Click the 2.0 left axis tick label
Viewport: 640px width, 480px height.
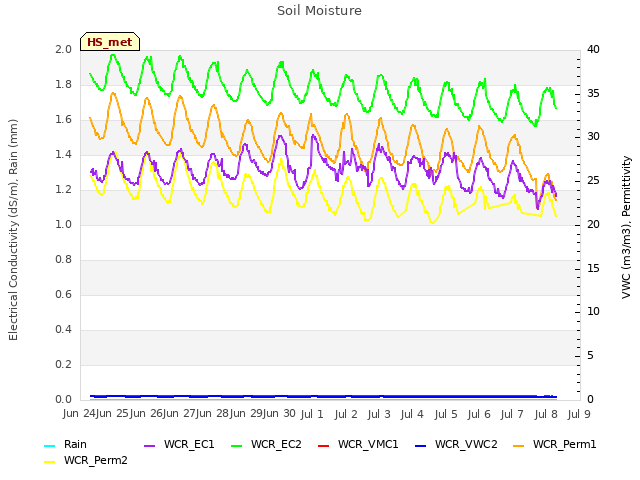pyautogui.click(x=63, y=49)
